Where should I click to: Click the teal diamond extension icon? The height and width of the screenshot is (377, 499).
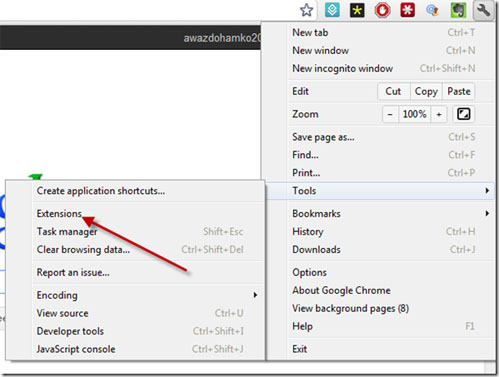coord(332,10)
